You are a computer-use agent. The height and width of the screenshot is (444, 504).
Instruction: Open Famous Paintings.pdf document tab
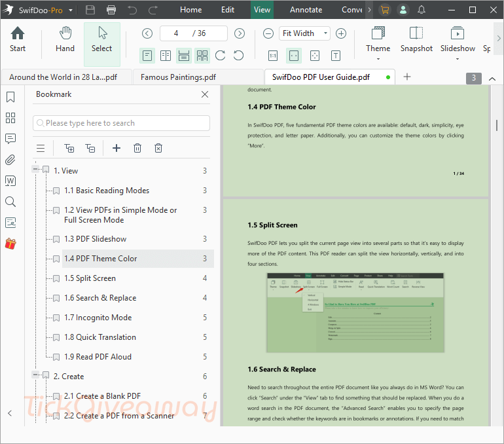(198, 77)
